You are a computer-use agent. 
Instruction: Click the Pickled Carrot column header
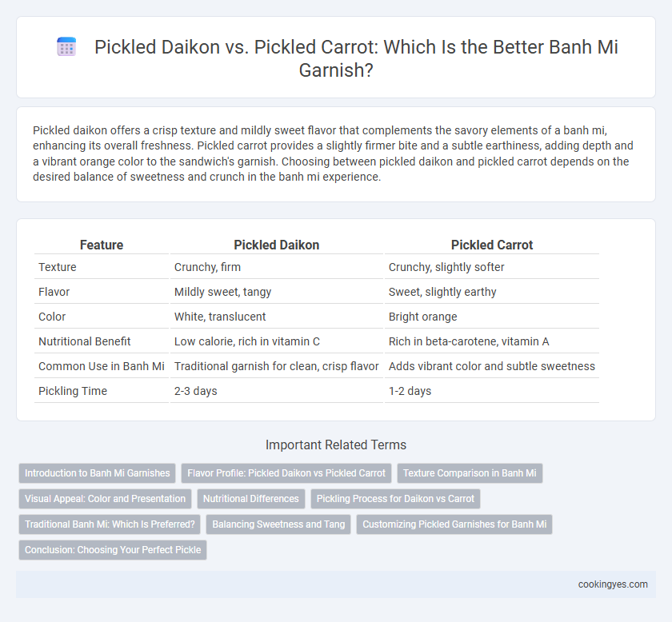[x=492, y=245]
